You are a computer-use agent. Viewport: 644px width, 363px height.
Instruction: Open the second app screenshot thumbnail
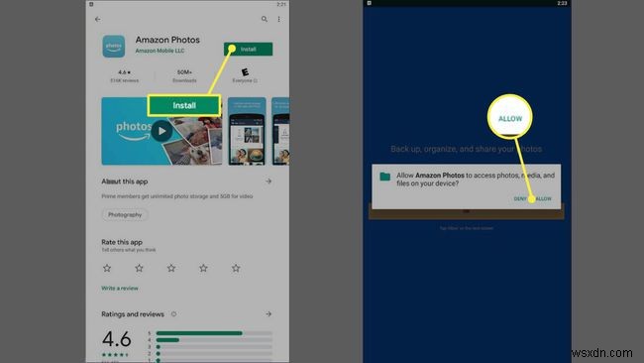(x=247, y=131)
